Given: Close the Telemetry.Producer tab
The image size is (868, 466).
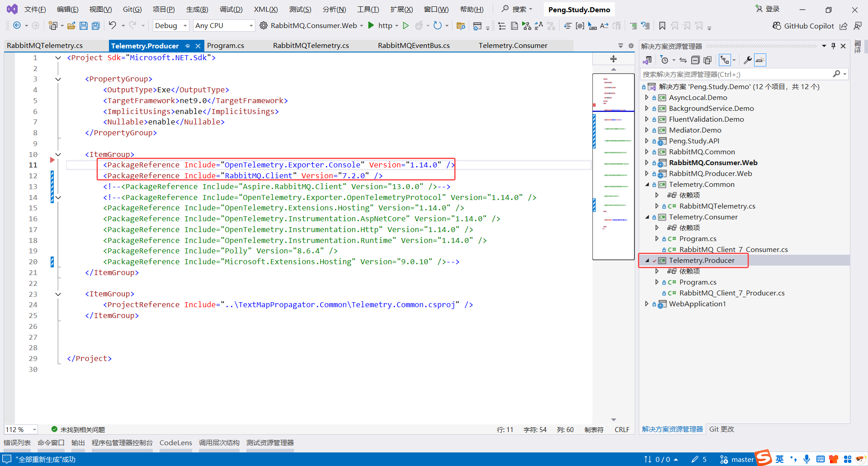Looking at the screenshot, I should [198, 46].
